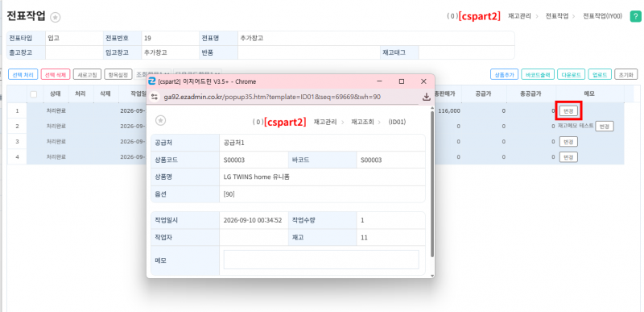Click 처리완료 status in row 1

[56, 110]
